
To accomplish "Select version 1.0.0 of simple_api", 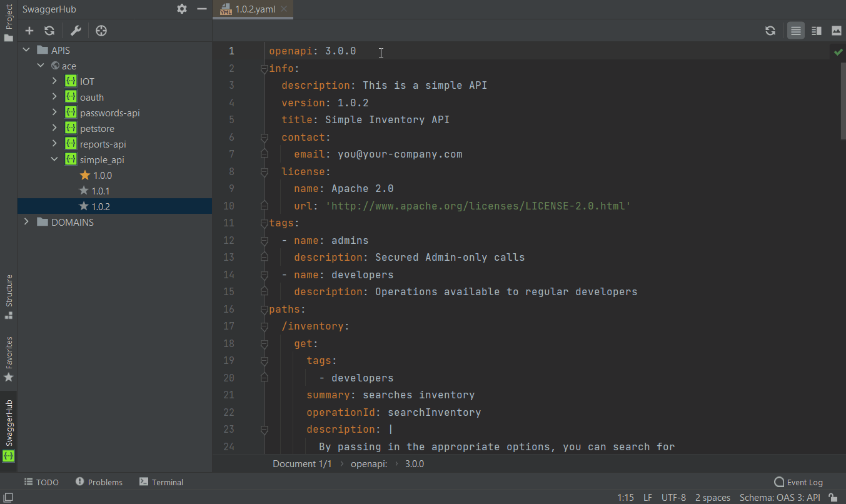I will [103, 176].
